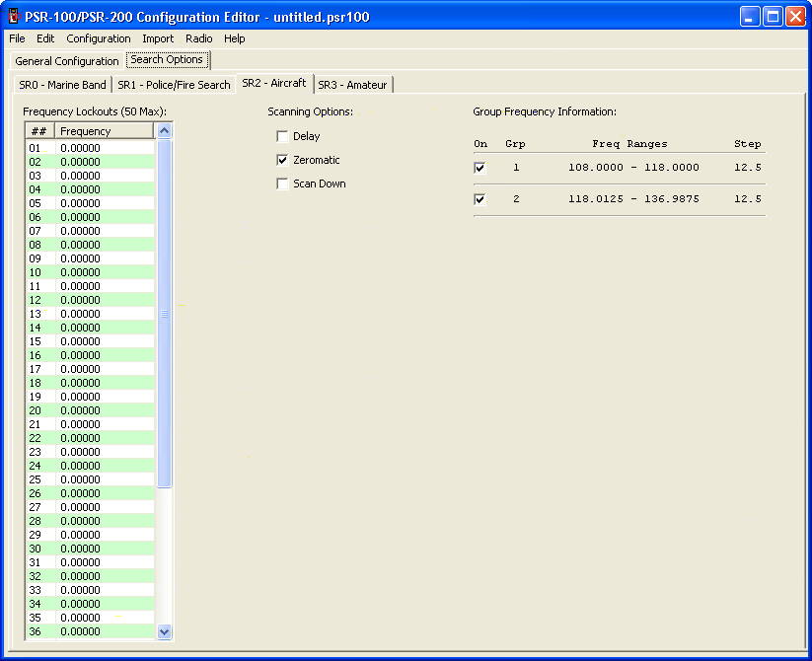Disable group 1 frequency range checkbox

(x=480, y=168)
